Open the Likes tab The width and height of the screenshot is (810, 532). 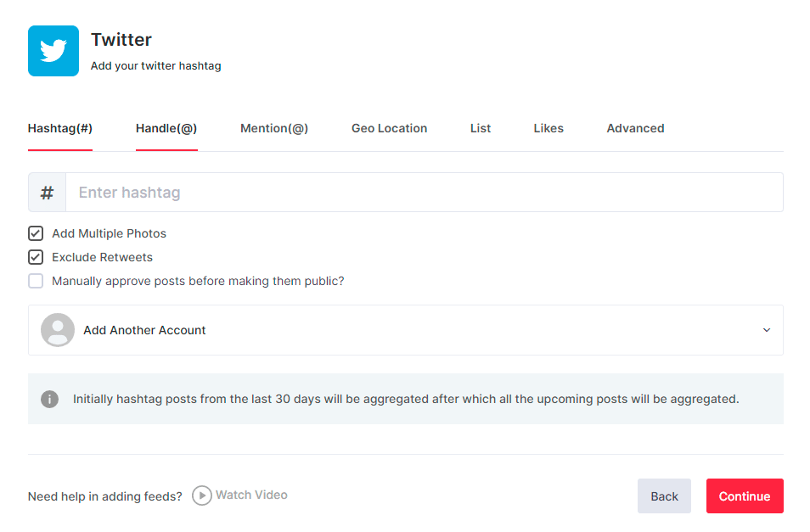point(548,129)
